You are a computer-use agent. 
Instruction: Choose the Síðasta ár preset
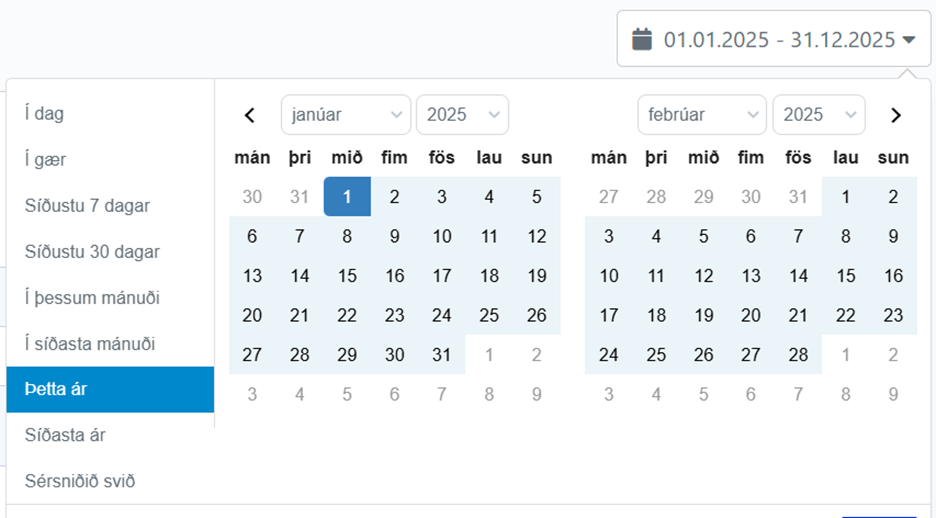pos(110,435)
